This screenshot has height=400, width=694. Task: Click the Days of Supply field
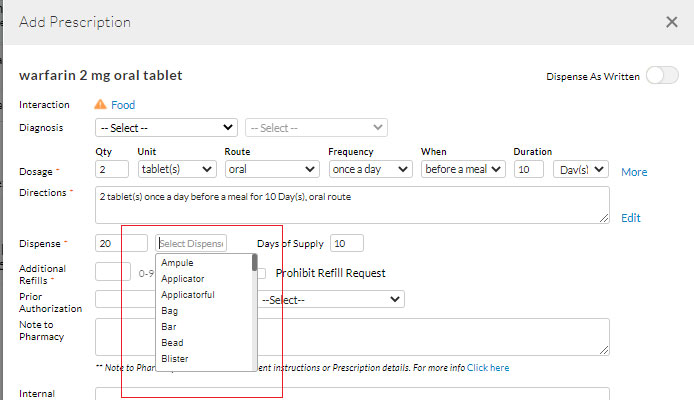tap(347, 243)
